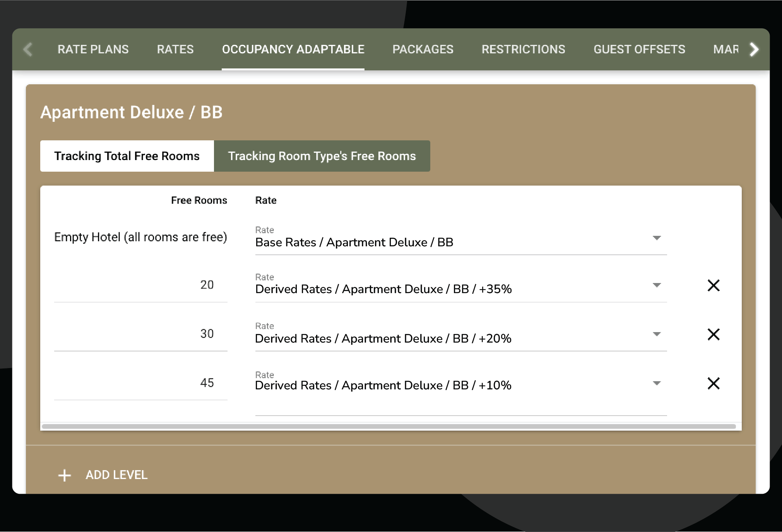This screenshot has height=532, width=782.
Task: Open the Rate Plans tab
Action: click(x=93, y=49)
